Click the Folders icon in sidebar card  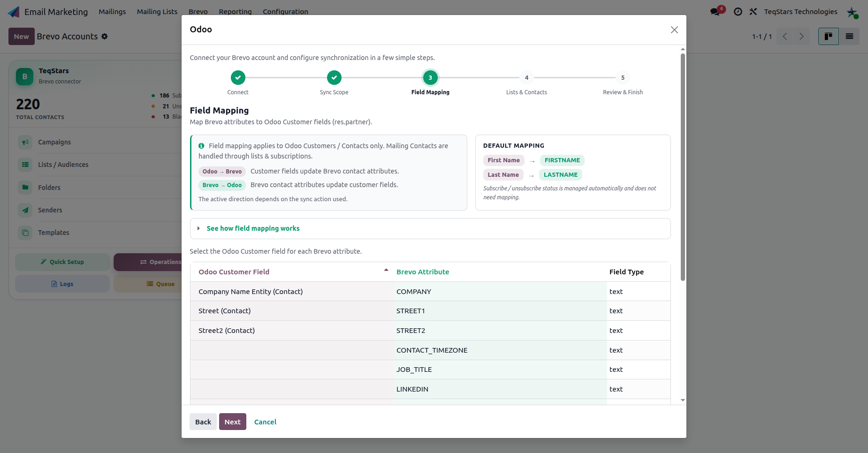[25, 188]
